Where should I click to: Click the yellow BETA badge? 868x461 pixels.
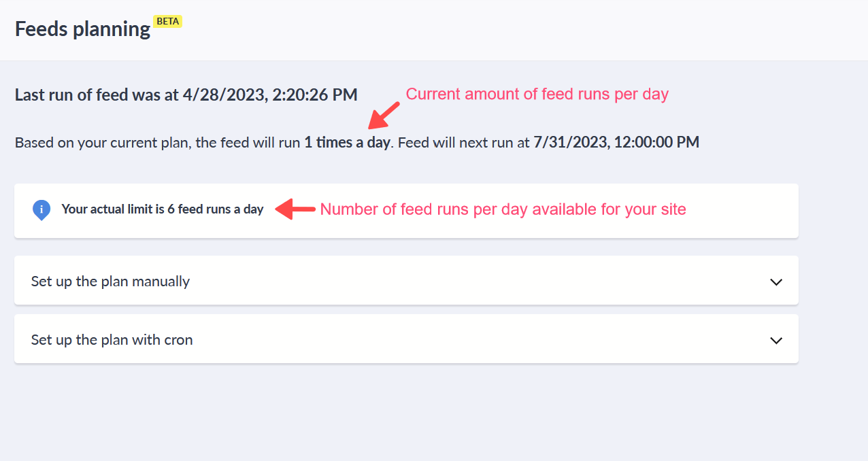(x=168, y=21)
